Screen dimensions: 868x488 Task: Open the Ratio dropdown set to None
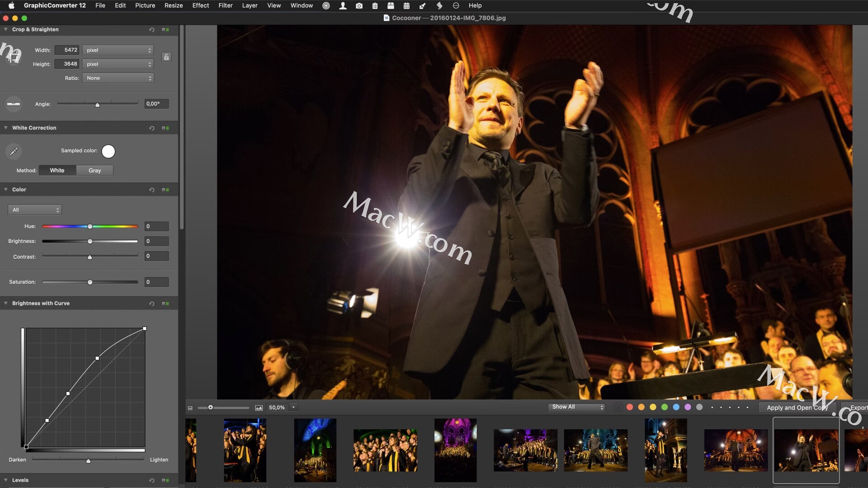point(118,78)
